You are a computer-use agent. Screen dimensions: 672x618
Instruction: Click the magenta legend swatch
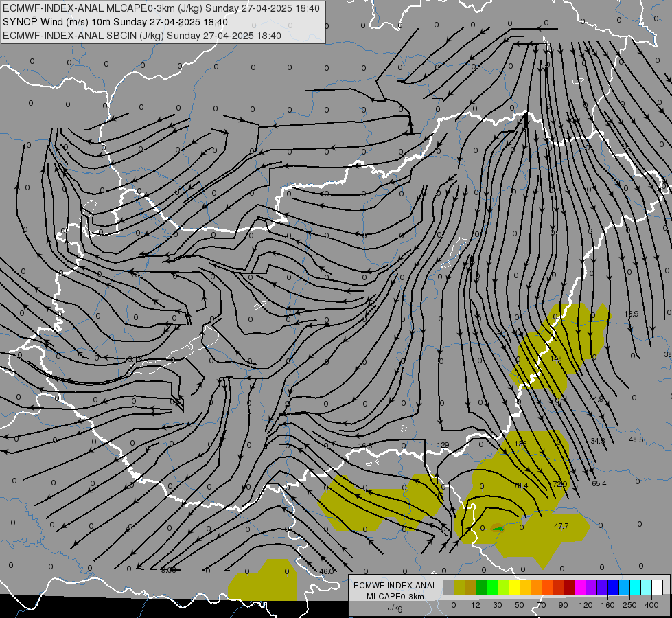click(x=581, y=587)
